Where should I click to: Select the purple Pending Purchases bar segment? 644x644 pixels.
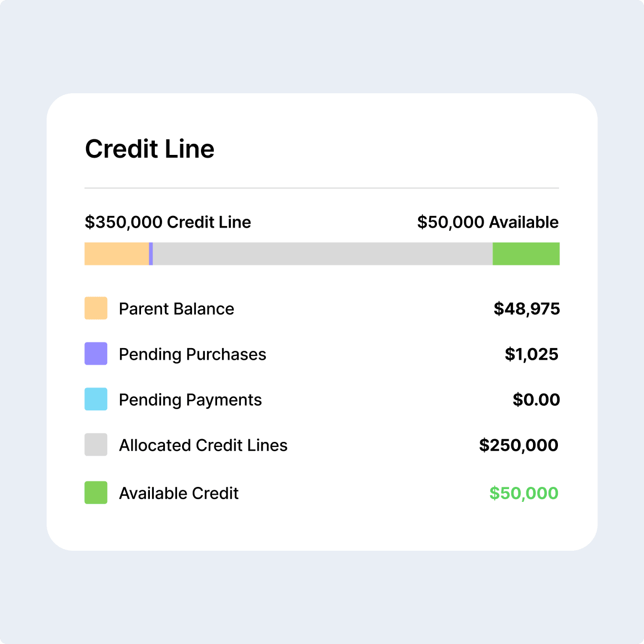(151, 254)
